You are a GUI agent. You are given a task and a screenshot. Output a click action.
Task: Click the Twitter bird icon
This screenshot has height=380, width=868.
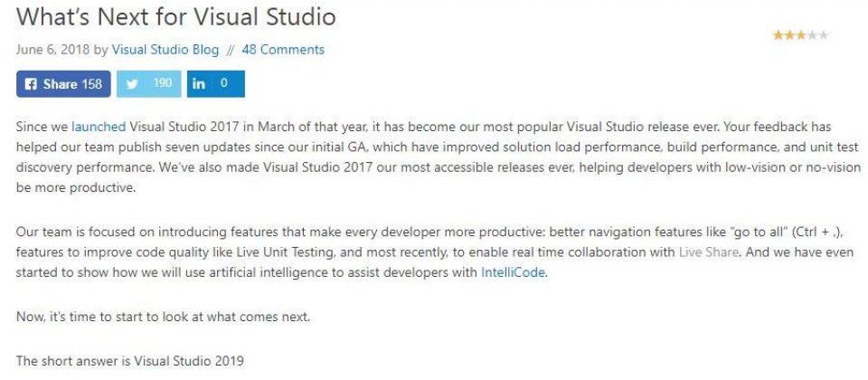click(132, 84)
